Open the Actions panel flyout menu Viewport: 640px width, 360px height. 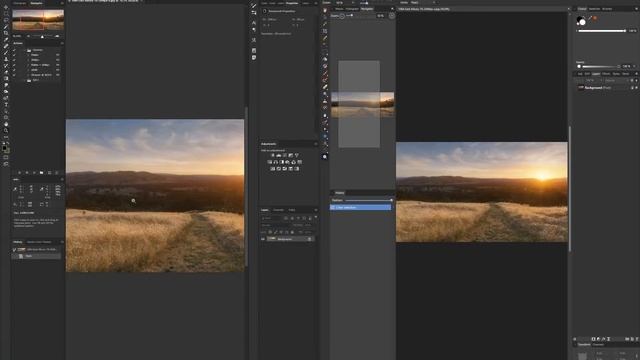pos(62,43)
